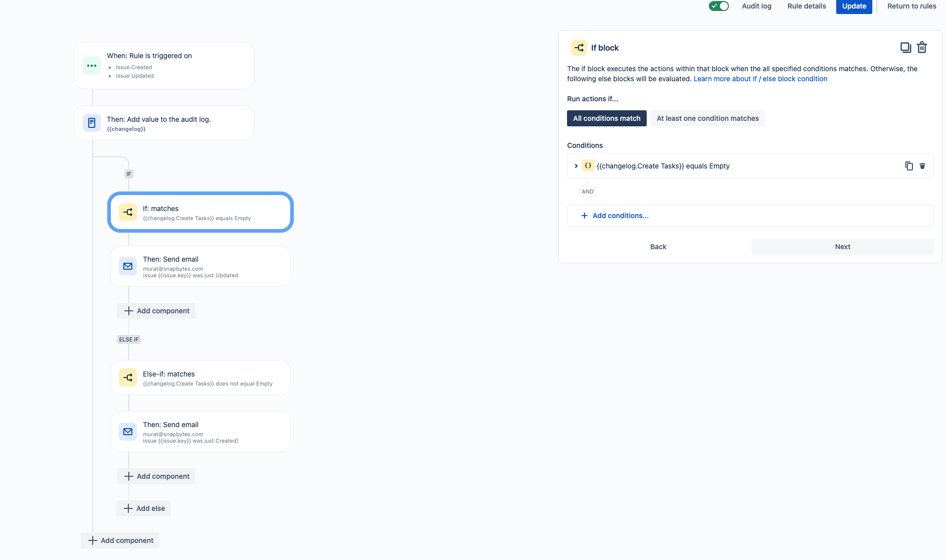Click the branch icon on the Else-if card
This screenshot has height=560, width=947.
(128, 377)
